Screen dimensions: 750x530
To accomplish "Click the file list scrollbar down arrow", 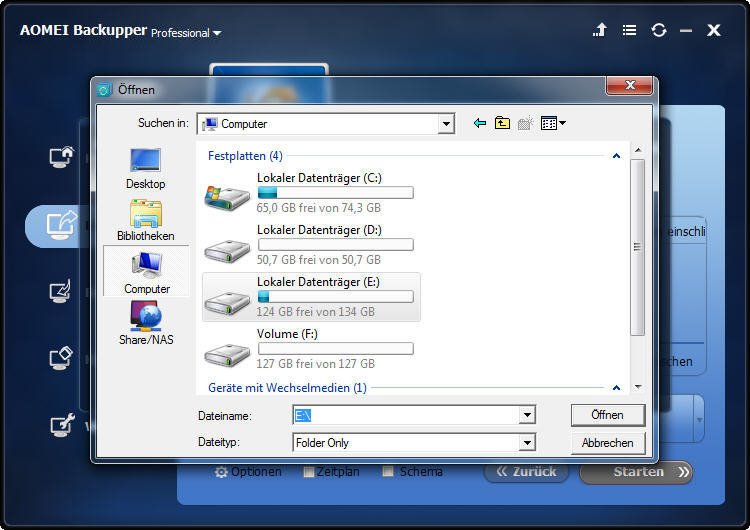I will [638, 386].
